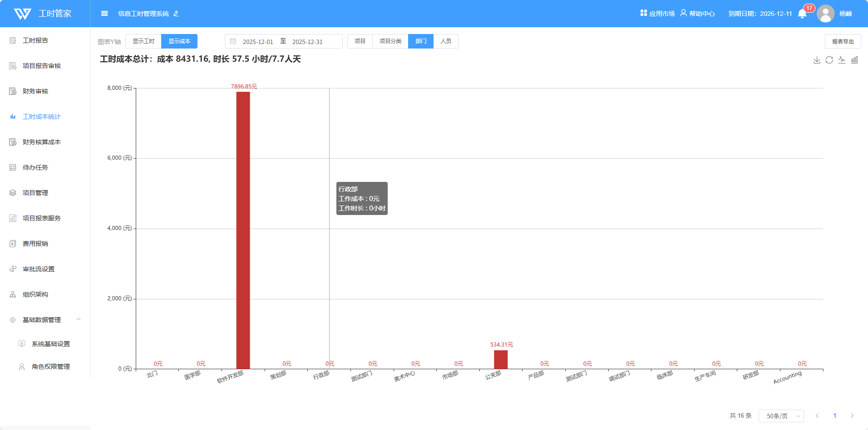The image size is (868, 430).
Task: Click the chart download icon
Action: click(817, 60)
